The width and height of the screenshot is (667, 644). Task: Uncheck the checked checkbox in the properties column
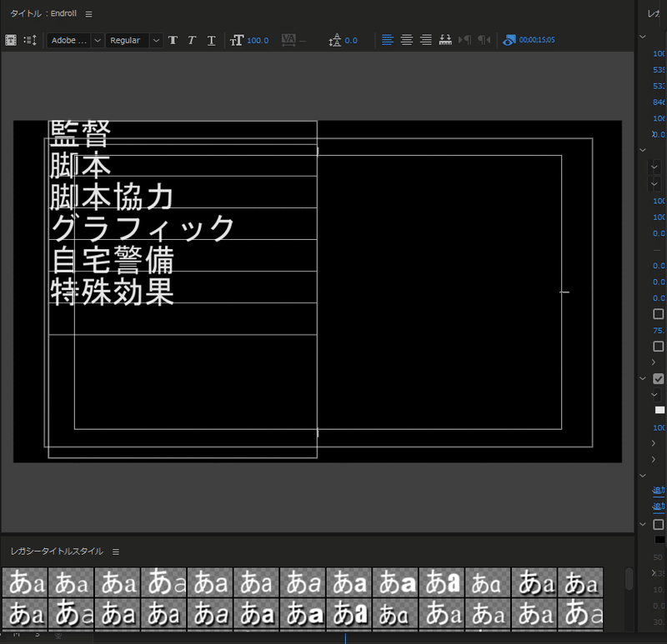pos(658,378)
